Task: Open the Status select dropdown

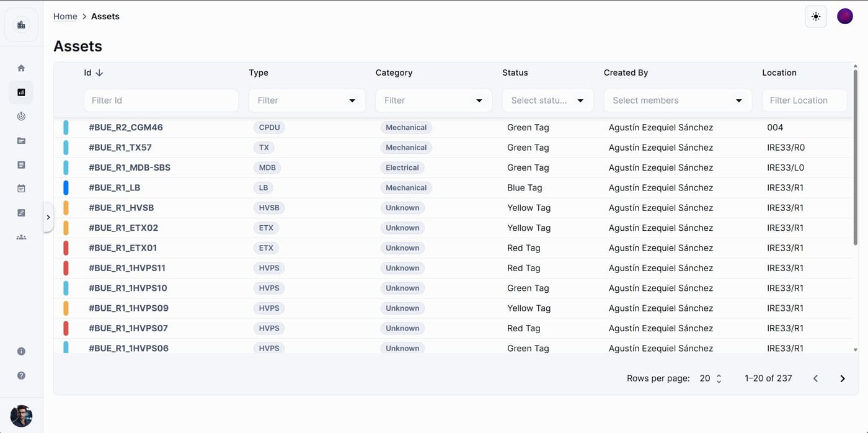Action: click(547, 100)
